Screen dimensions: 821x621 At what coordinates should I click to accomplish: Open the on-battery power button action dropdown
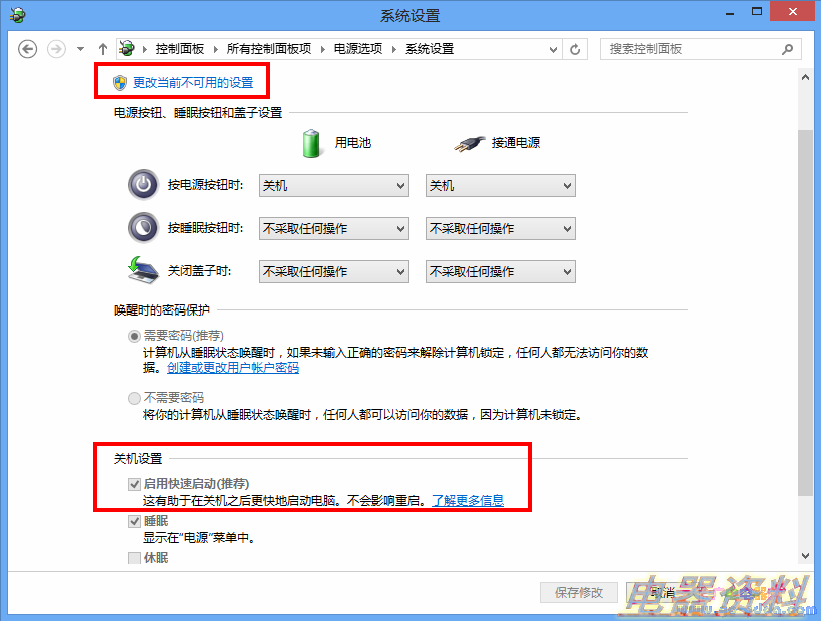click(334, 185)
